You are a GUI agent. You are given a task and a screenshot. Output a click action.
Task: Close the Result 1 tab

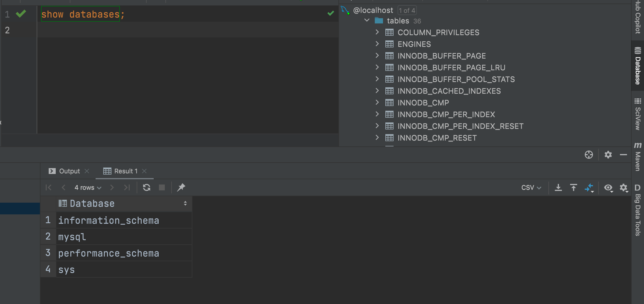click(x=144, y=171)
